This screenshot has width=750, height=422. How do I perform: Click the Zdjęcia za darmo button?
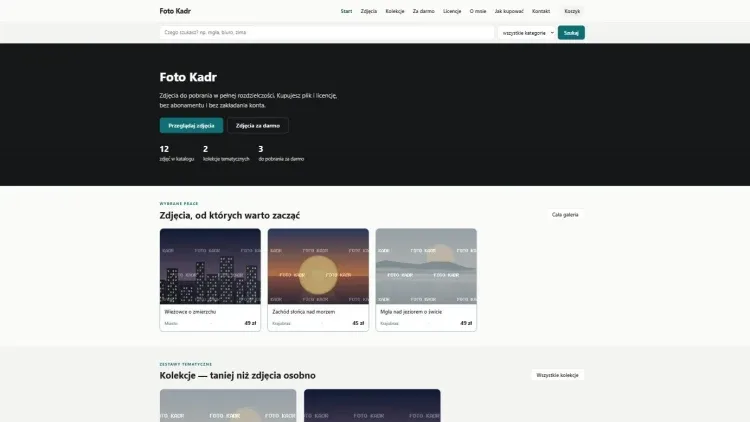[x=258, y=125]
